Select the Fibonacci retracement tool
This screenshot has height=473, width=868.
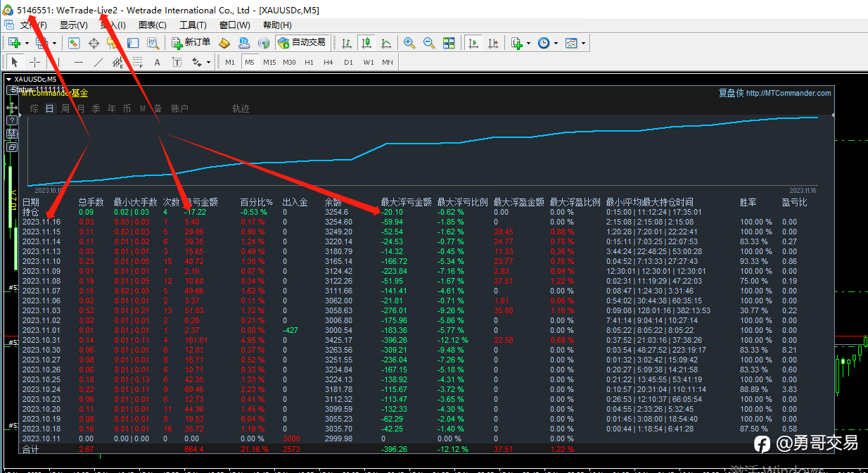pyautogui.click(x=138, y=62)
